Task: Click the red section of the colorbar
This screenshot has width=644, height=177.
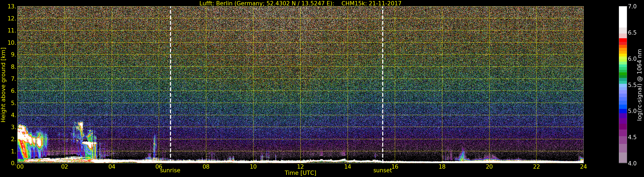Action: coord(623,41)
